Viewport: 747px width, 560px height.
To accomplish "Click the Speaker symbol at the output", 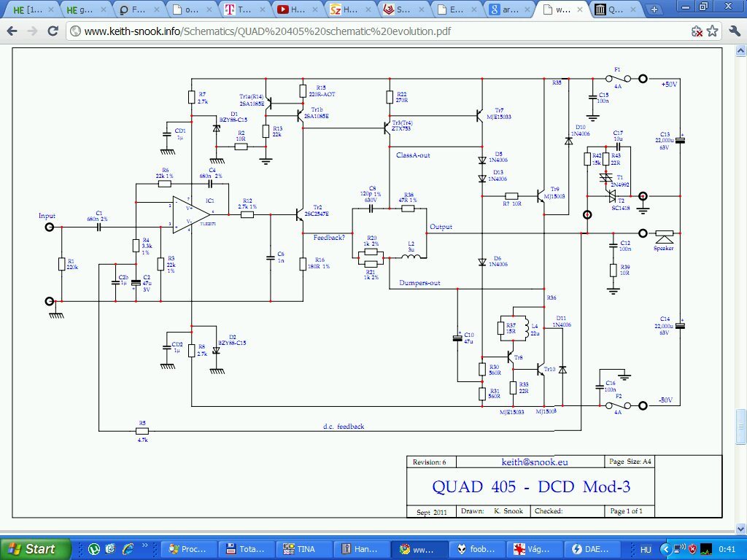I will coord(664,238).
